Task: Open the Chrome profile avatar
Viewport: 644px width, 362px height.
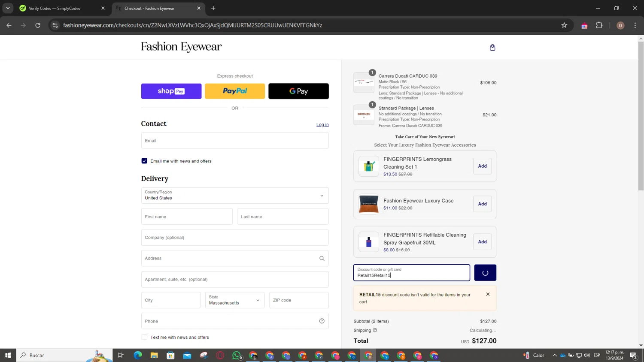Action: (x=620, y=25)
